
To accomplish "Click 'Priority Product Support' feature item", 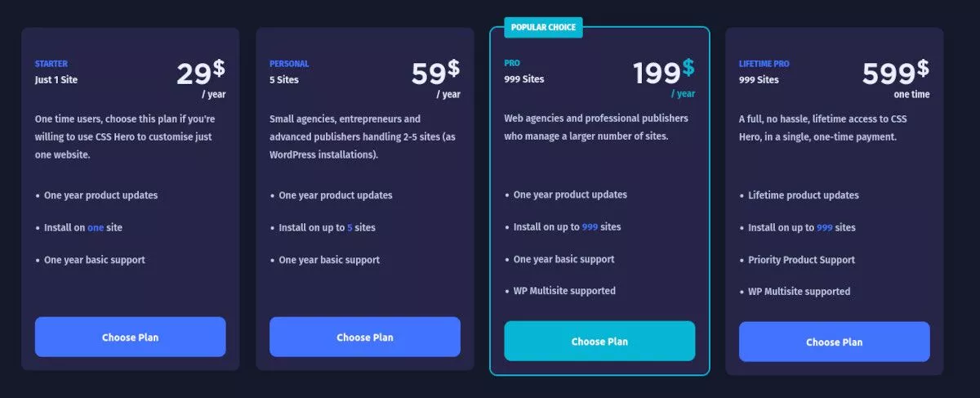I will (801, 260).
